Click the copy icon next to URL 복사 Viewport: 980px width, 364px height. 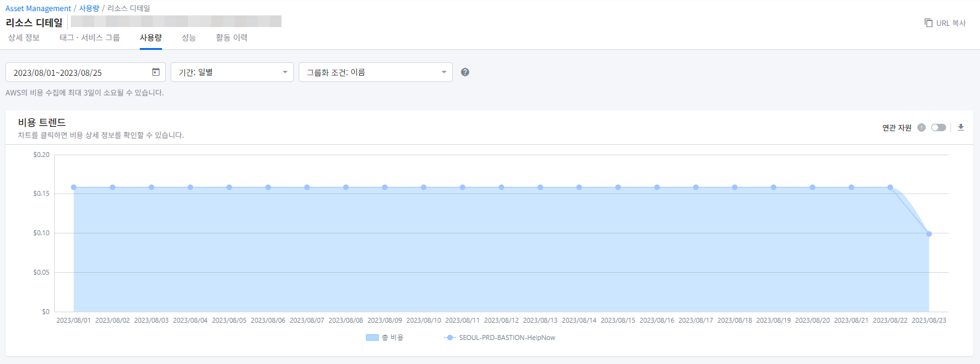(x=928, y=23)
